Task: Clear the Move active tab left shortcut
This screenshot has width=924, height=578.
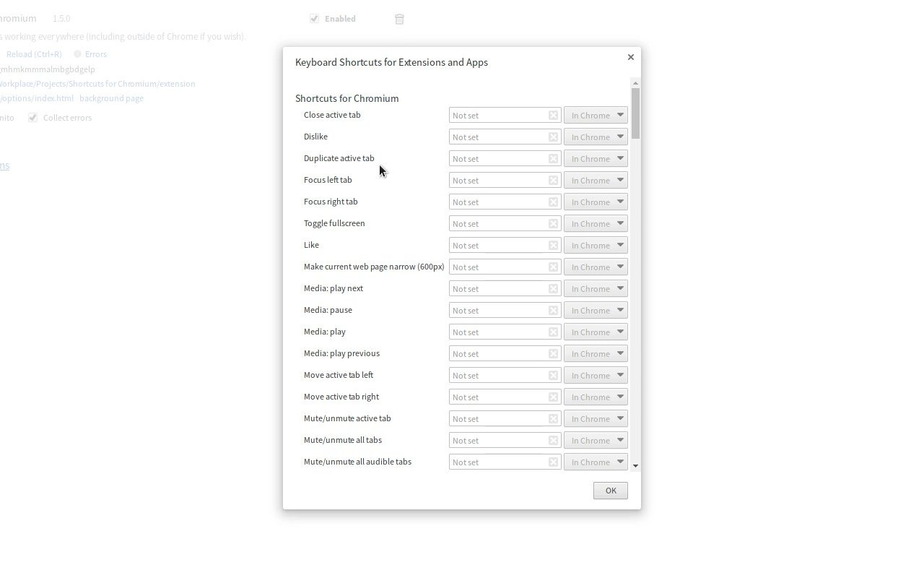Action: [x=553, y=376]
